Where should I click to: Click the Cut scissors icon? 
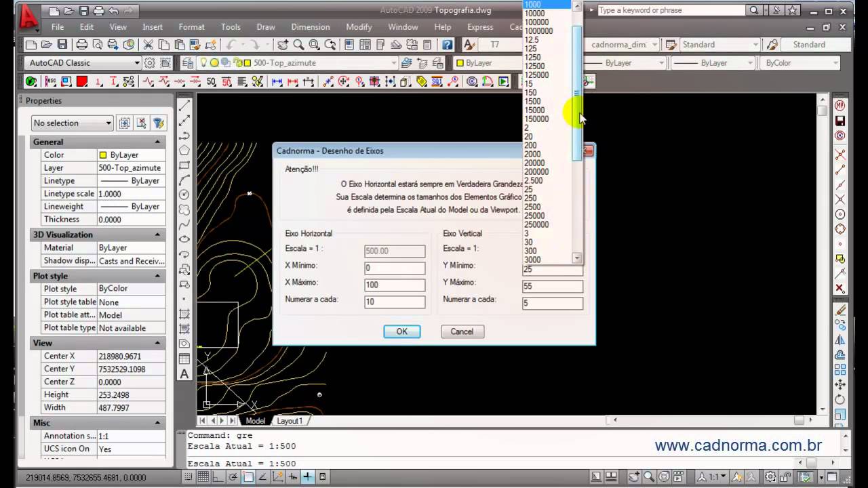[x=148, y=45]
